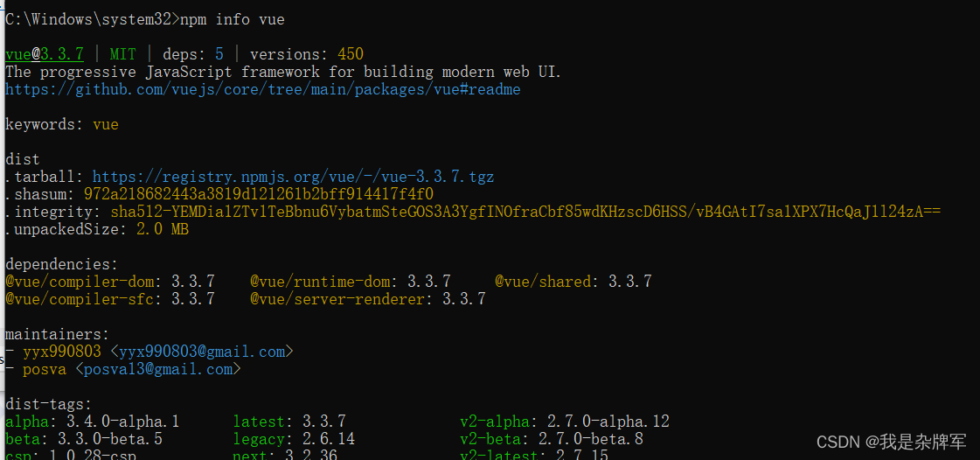
Task: Click the 'dist' section heading
Action: click(x=23, y=159)
